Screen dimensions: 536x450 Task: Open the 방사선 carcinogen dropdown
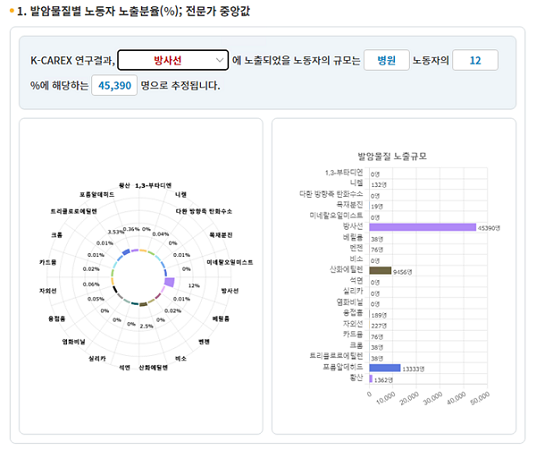point(173,60)
